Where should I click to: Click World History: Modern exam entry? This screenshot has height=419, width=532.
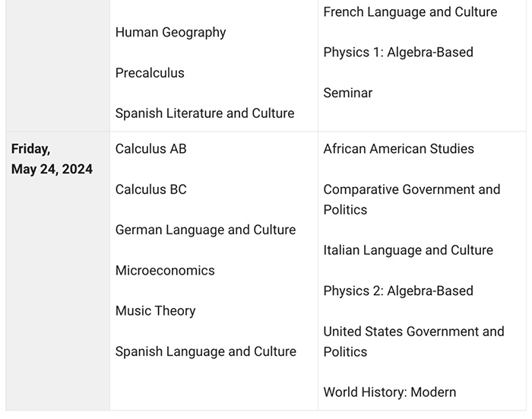389,392
